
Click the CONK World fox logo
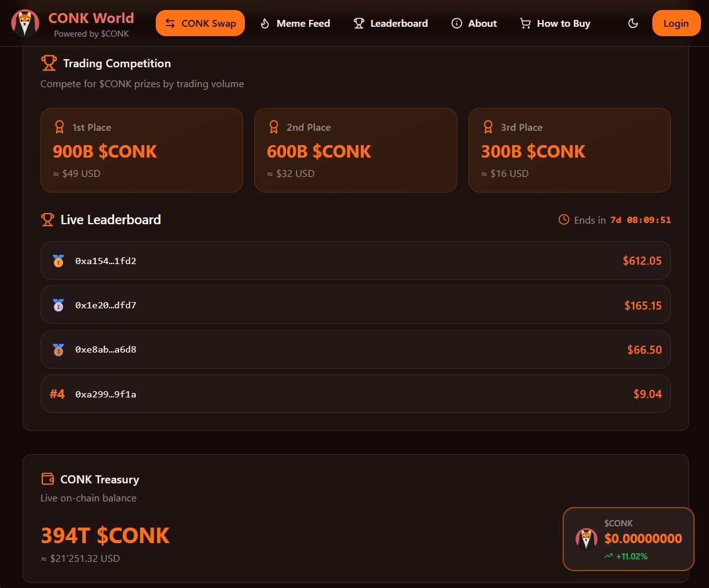(x=25, y=23)
